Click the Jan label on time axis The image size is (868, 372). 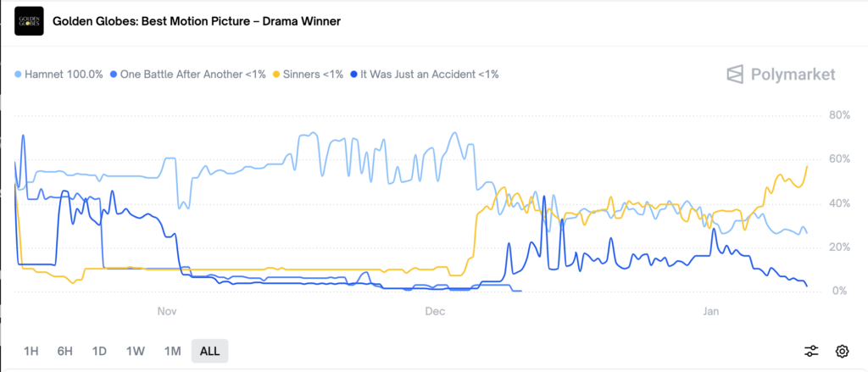[711, 311]
